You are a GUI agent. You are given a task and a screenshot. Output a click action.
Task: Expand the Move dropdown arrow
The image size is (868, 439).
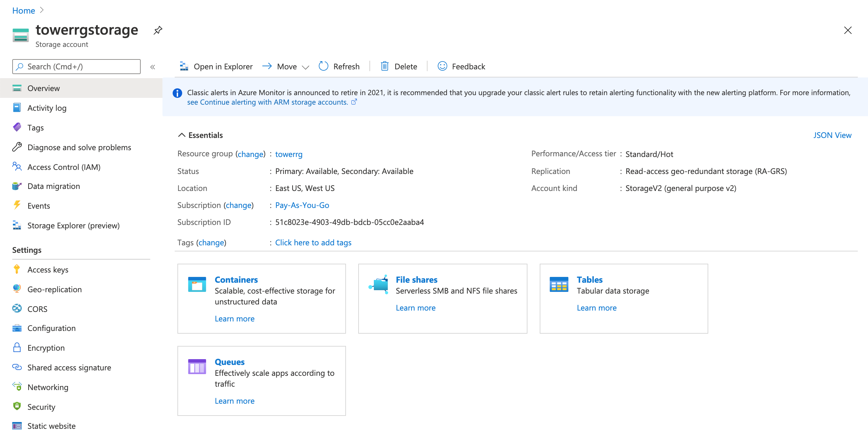click(306, 67)
